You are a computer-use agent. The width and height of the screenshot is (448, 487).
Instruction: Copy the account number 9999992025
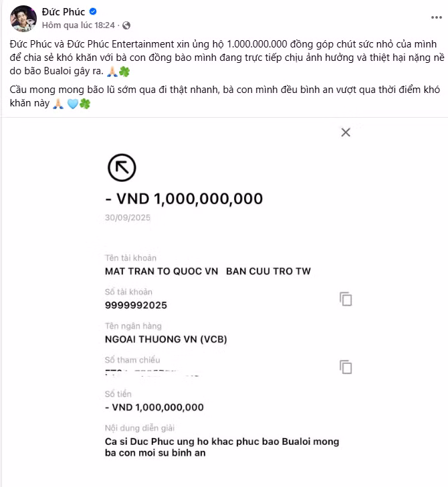click(x=346, y=299)
